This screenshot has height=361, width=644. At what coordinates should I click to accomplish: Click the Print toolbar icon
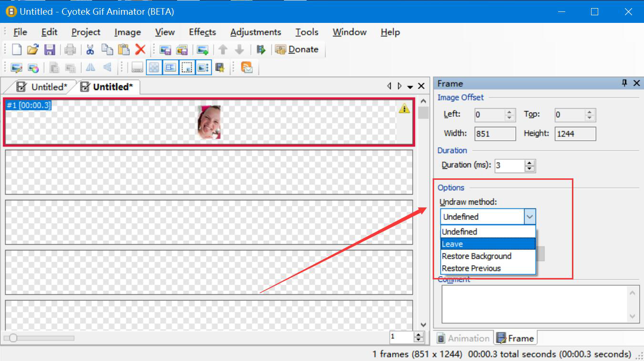(x=70, y=50)
